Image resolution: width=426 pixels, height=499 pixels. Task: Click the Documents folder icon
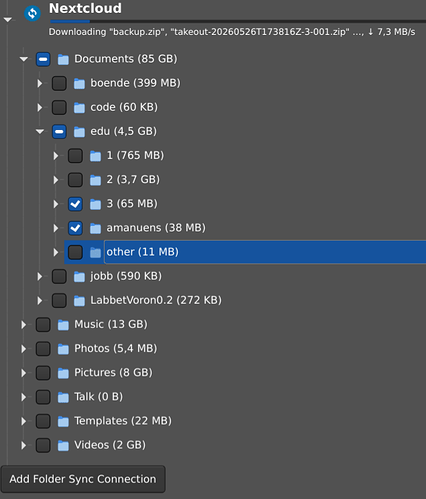pos(63,60)
